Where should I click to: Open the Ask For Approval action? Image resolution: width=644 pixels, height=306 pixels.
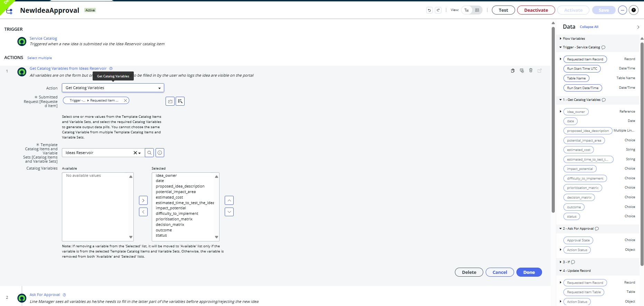click(45, 295)
